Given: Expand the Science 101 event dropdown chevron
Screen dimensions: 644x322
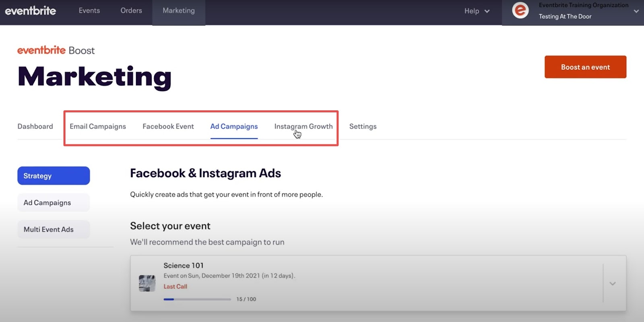Looking at the screenshot, I should 613,284.
